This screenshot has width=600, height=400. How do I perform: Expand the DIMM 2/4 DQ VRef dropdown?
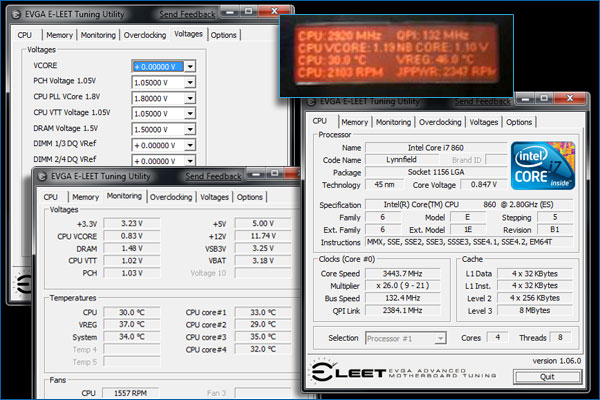point(190,161)
